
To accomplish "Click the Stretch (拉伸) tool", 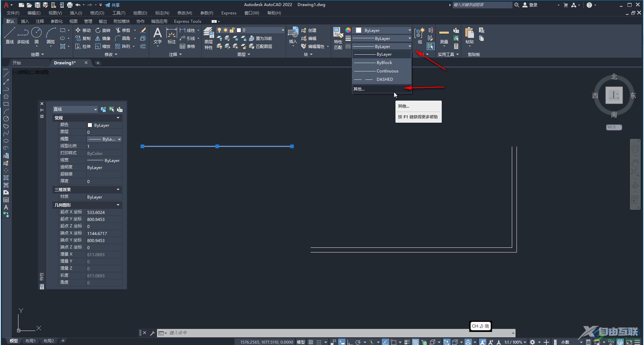I will coord(83,46).
